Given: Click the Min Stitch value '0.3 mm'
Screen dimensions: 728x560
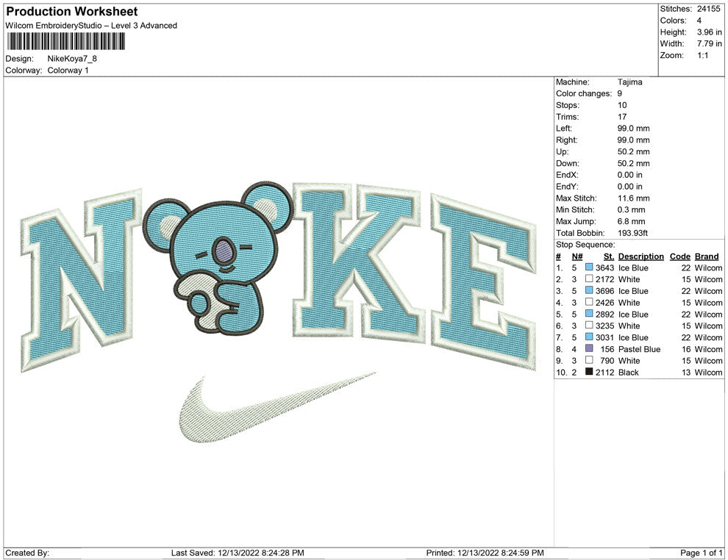Looking at the screenshot, I should click(x=632, y=209).
